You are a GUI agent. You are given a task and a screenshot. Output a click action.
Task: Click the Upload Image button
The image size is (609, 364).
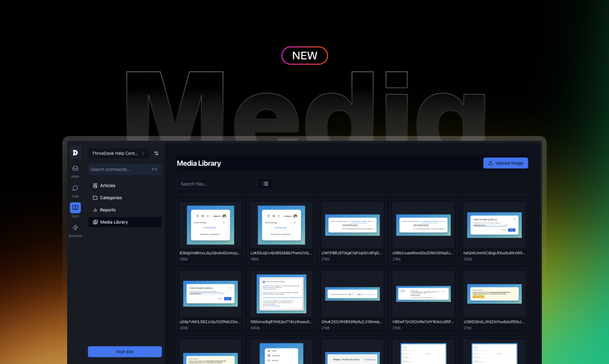coord(505,163)
